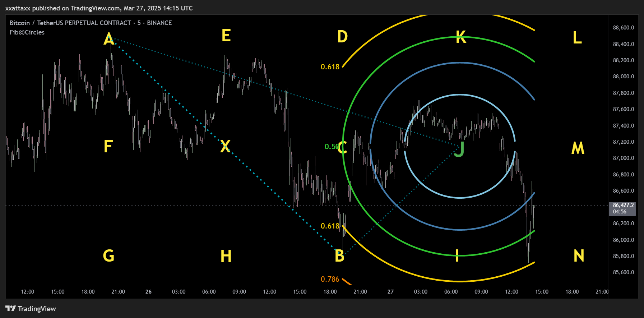Image resolution: width=644 pixels, height=318 pixels.
Task: Click the yellow letter H label
Action: pos(226,257)
